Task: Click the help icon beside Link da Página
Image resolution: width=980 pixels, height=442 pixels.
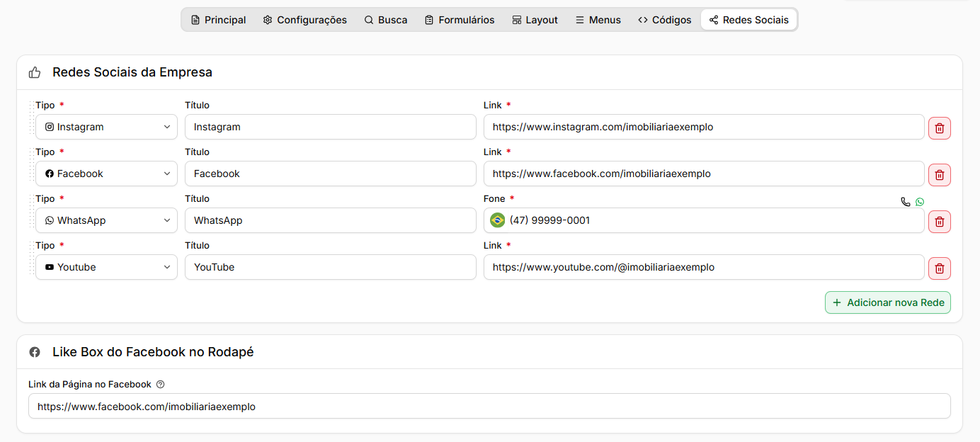Action: (x=160, y=385)
